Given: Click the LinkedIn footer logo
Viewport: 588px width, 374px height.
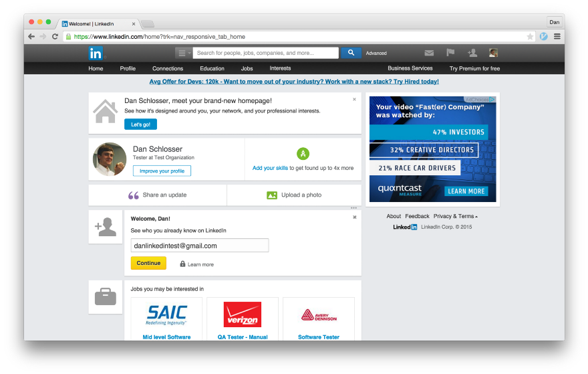Looking at the screenshot, I should click(x=405, y=227).
